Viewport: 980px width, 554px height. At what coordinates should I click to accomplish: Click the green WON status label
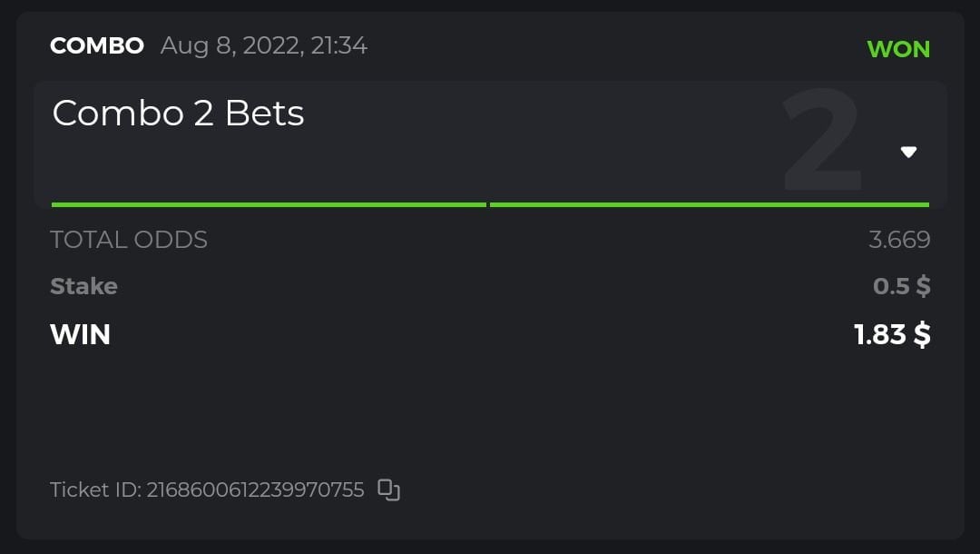[898, 49]
